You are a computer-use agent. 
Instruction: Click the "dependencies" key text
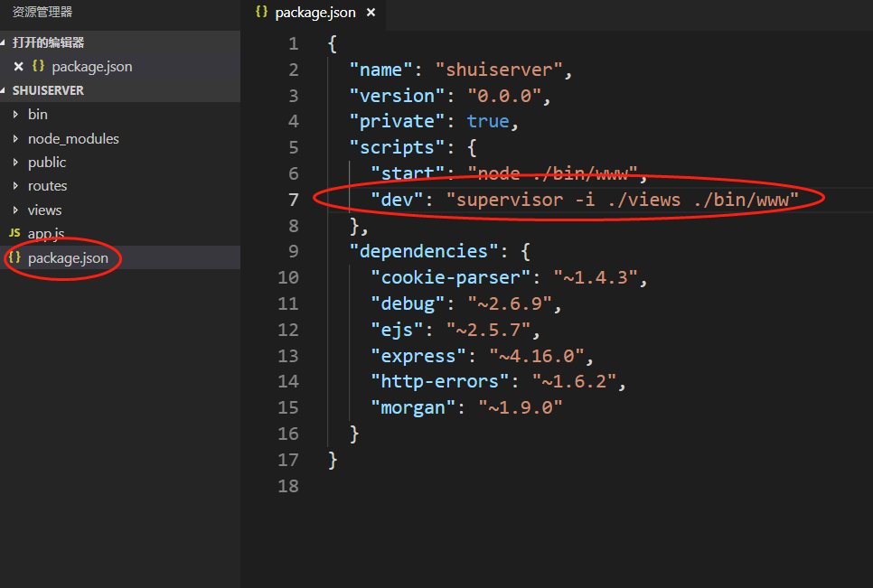point(424,251)
